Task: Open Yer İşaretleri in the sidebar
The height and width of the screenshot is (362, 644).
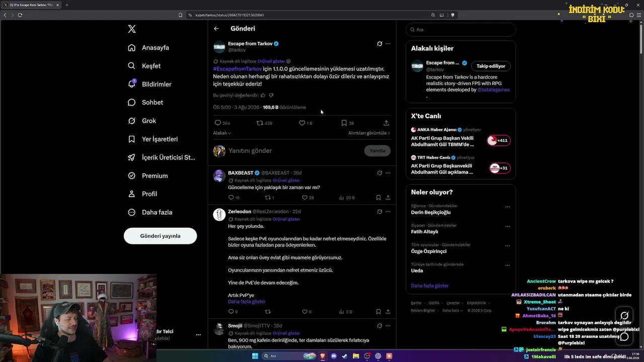Action: 152,139
